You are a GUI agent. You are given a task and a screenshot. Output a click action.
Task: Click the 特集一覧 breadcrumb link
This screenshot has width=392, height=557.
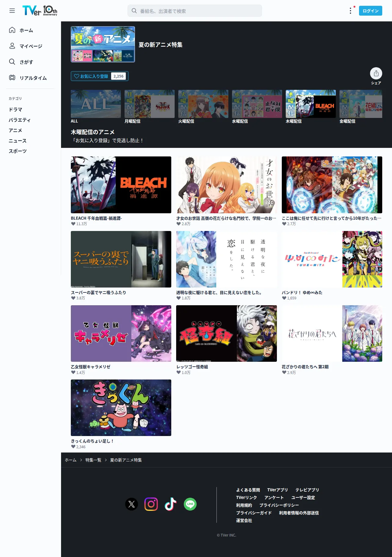coord(93,460)
